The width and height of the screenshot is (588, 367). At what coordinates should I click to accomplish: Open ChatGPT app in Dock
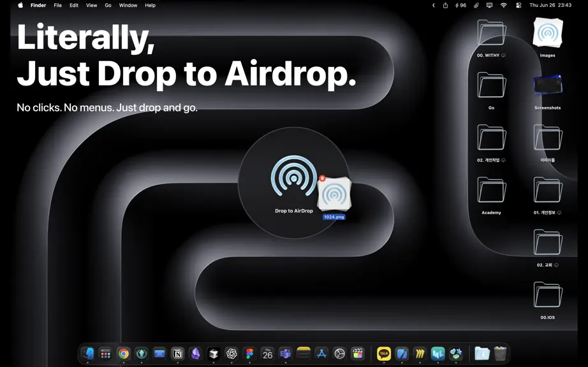pyautogui.click(x=232, y=354)
